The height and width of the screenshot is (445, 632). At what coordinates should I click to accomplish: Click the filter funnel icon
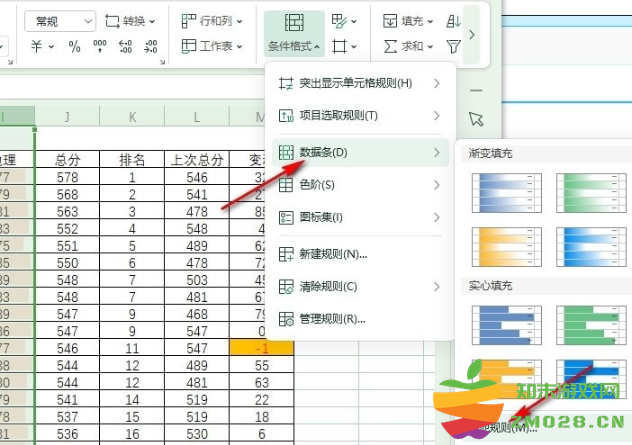(x=454, y=46)
